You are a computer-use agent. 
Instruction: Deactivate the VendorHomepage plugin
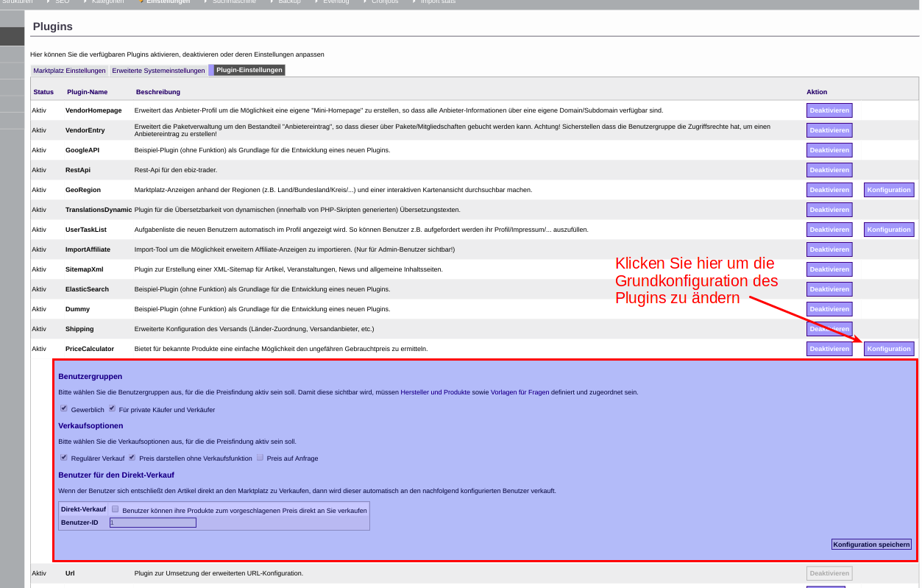coord(829,110)
